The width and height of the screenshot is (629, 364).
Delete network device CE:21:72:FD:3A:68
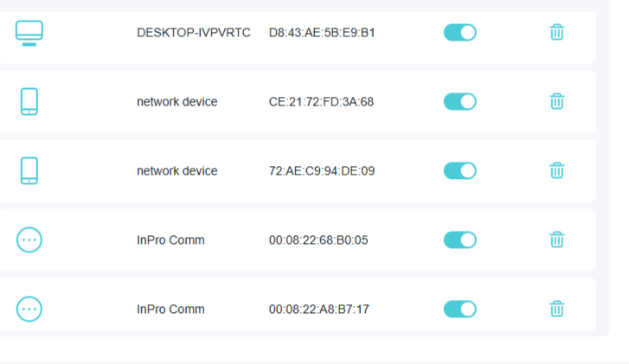pos(557,101)
